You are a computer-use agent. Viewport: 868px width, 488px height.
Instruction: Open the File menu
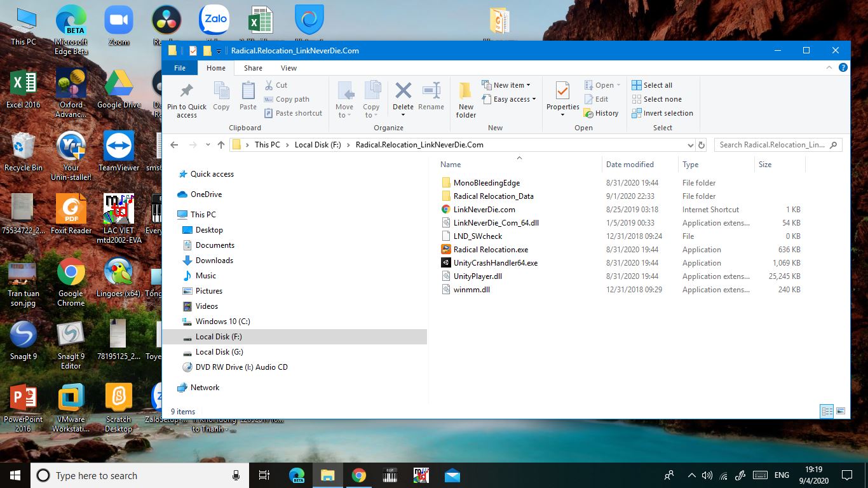(x=180, y=68)
